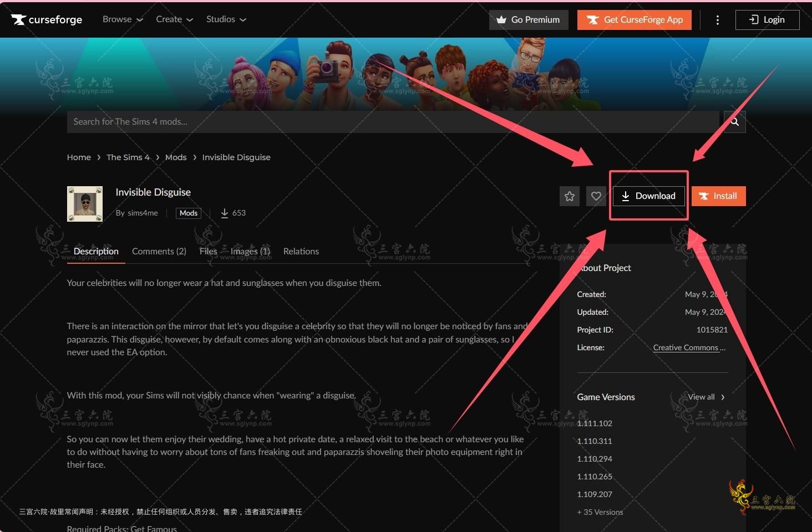Click the heart like icon
Screen dimensions: 812x532
pyautogui.click(x=596, y=196)
